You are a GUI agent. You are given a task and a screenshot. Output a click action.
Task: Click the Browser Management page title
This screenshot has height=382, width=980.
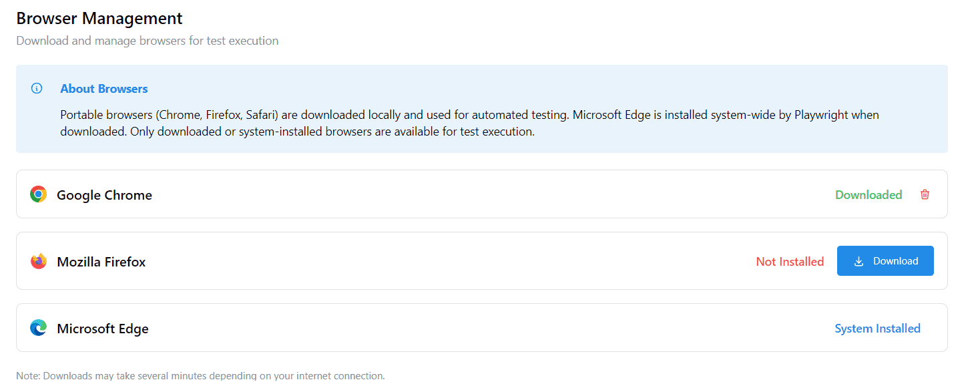coord(99,18)
